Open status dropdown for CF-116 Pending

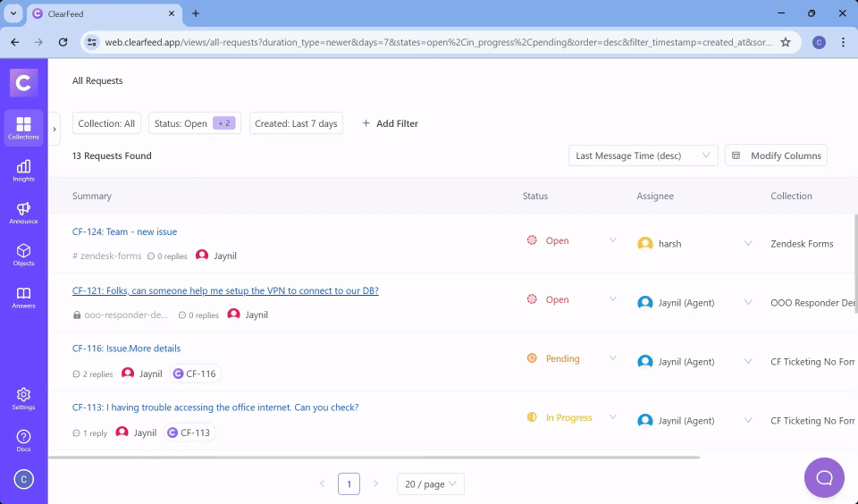coord(613,358)
